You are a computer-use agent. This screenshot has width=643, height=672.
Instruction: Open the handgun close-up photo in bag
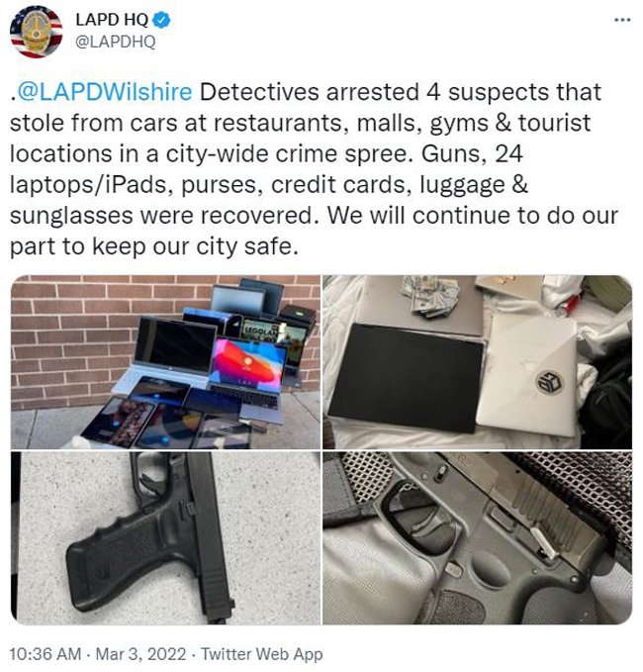477,537
